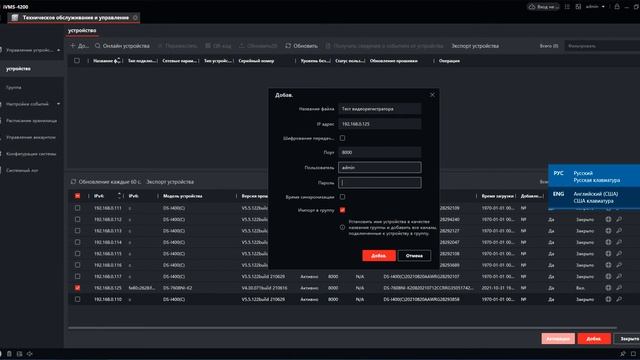Click the refresh icon before 'Обновление каждые 60 с.'
Image resolution: width=640 pixels, height=360 pixels.
point(73,182)
